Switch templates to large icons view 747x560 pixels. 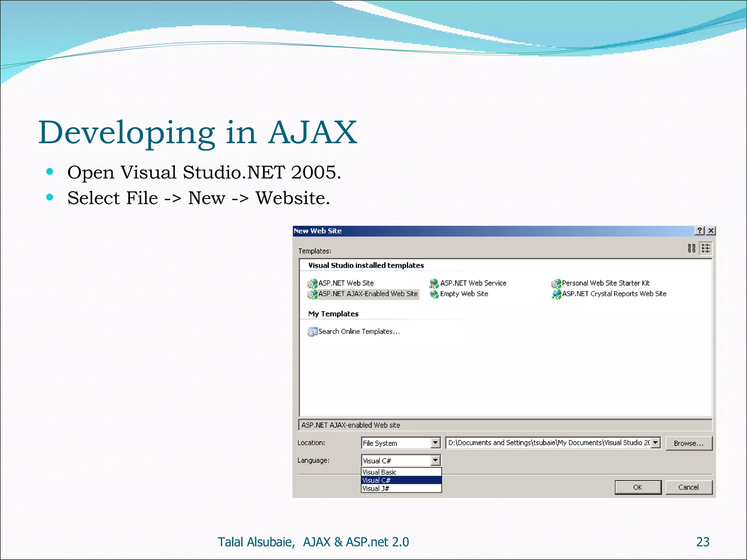692,249
